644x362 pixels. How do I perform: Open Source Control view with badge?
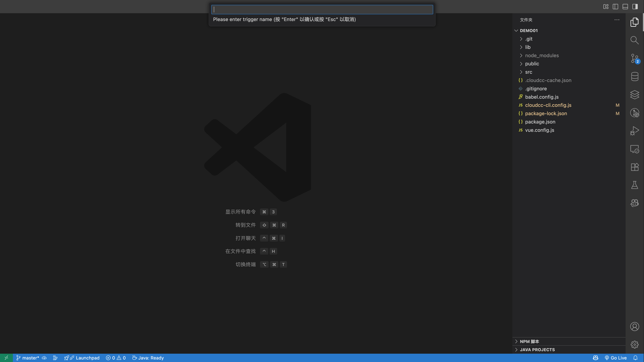[x=634, y=59]
